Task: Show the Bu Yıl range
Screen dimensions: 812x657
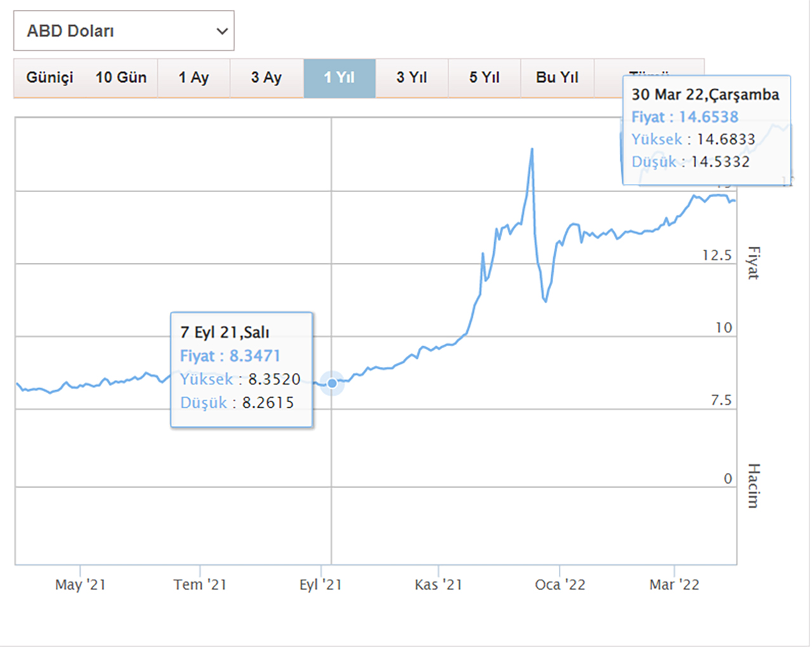Action: pos(557,77)
